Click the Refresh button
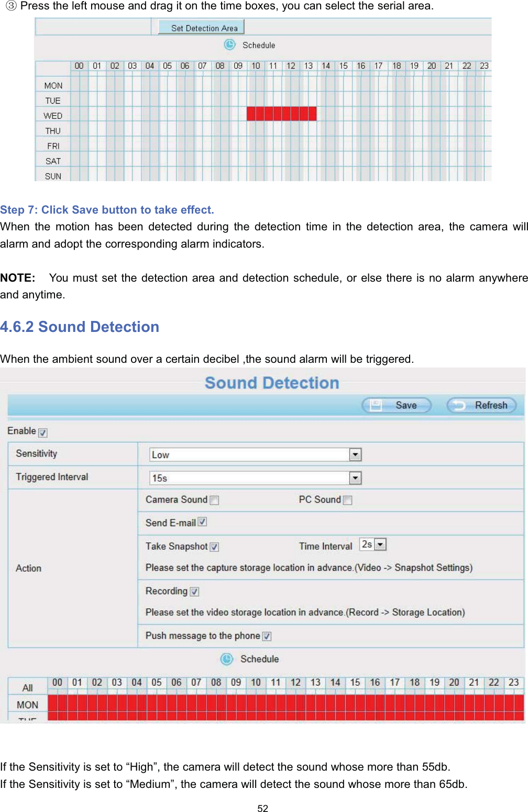Viewport: 528px width, 812px height. pos(481,405)
